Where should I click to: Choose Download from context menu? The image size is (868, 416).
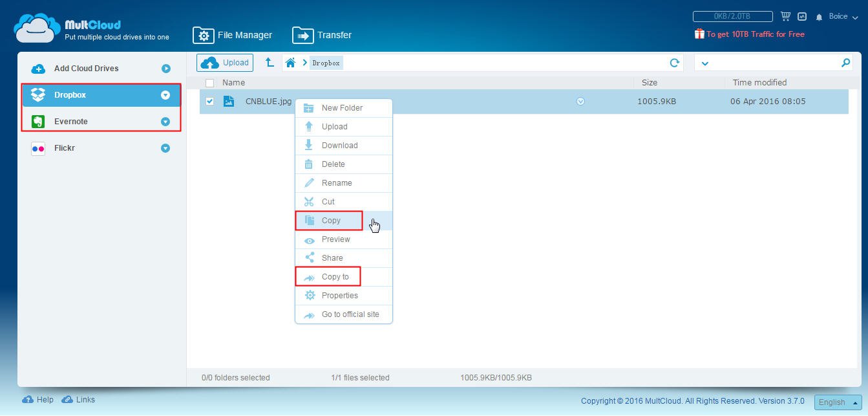344,146
